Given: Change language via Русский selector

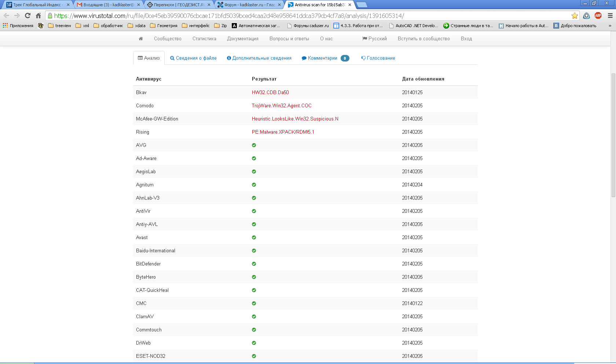Looking at the screenshot, I should click(x=374, y=39).
